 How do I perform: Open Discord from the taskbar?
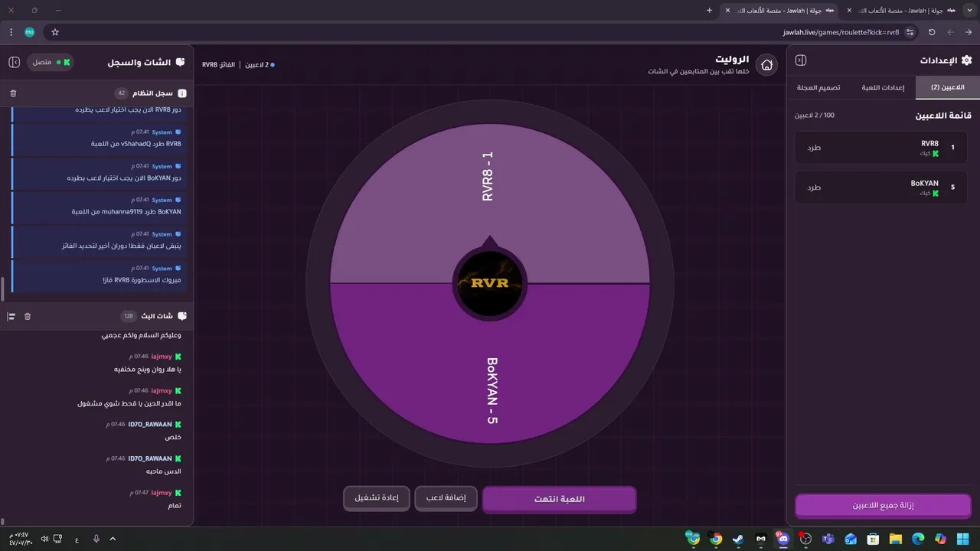pos(782,539)
